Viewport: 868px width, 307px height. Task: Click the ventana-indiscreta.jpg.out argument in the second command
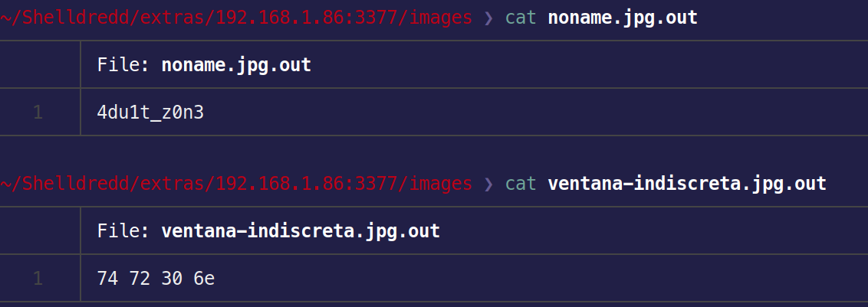point(687,184)
